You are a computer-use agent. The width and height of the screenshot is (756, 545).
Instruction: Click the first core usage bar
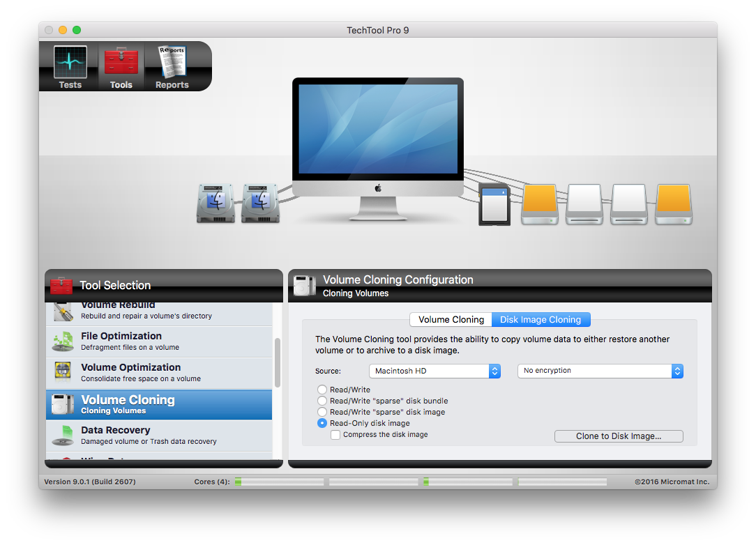279,482
